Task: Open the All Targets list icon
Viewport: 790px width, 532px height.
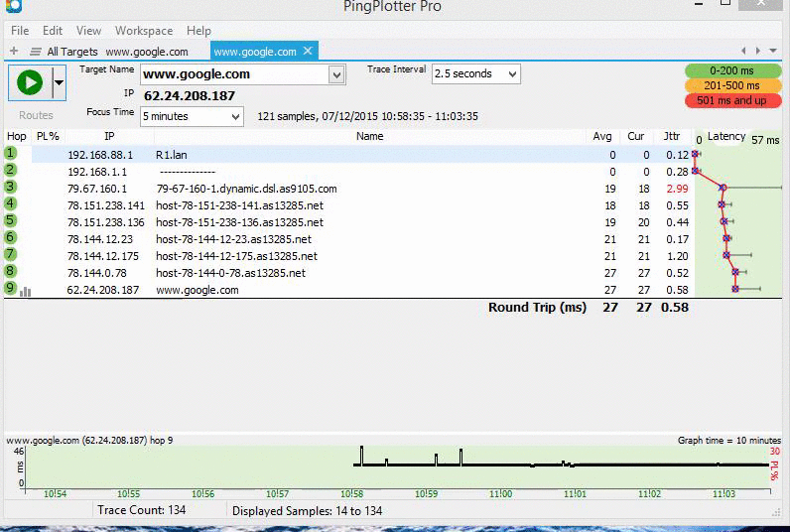Action: (36, 52)
